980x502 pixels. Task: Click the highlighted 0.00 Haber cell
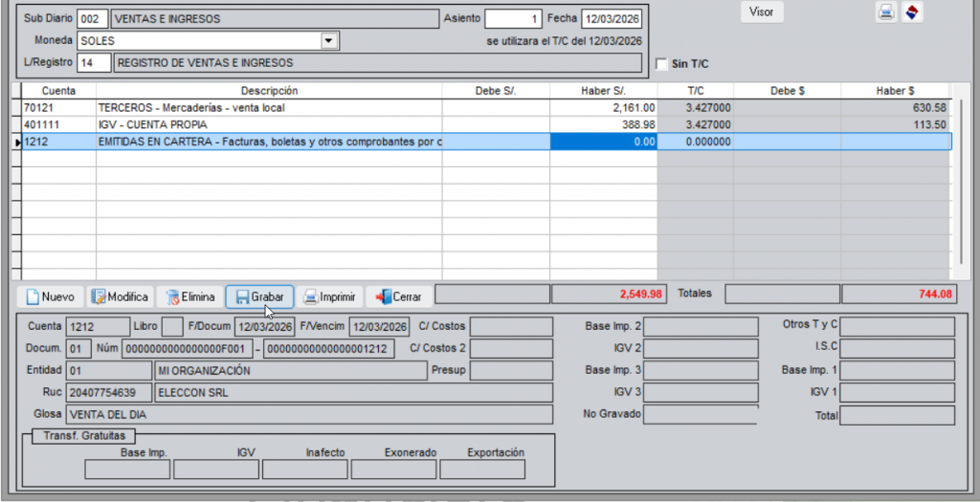click(604, 142)
